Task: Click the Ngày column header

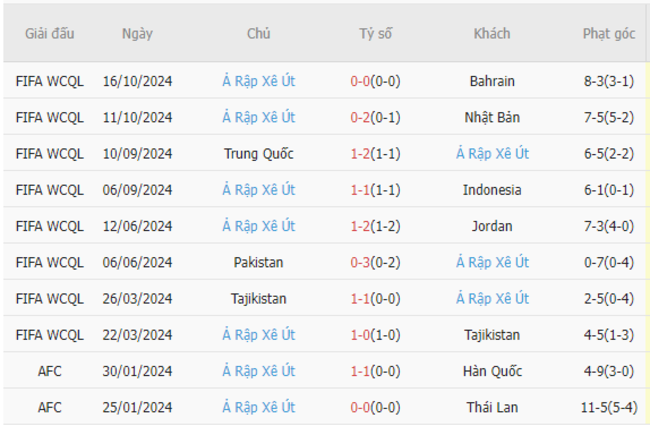Action: coord(137,34)
